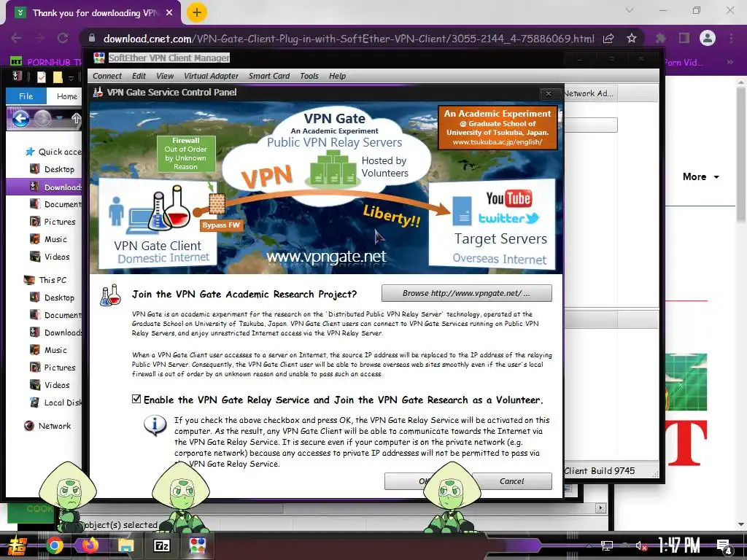Reload the Chrome page

(63, 38)
